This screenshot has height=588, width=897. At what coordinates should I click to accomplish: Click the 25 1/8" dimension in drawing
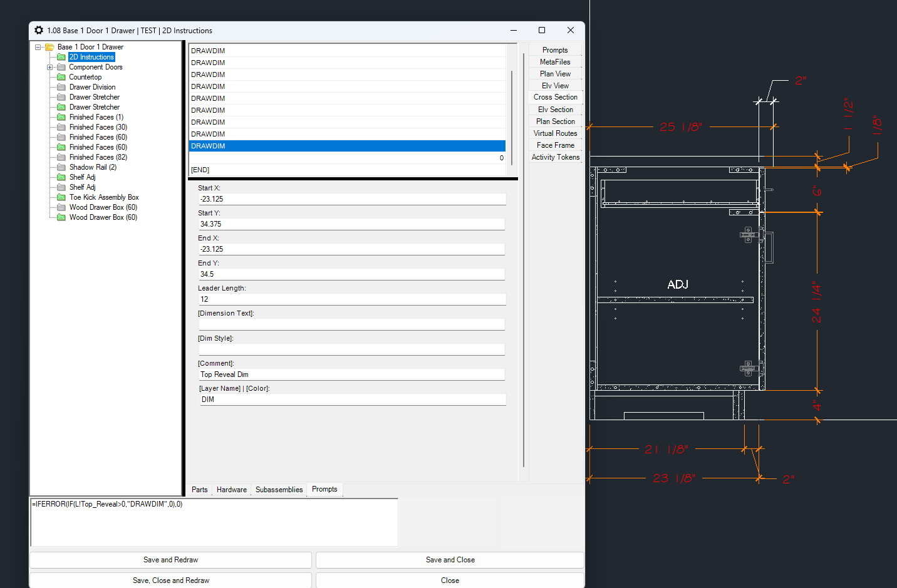click(x=681, y=126)
